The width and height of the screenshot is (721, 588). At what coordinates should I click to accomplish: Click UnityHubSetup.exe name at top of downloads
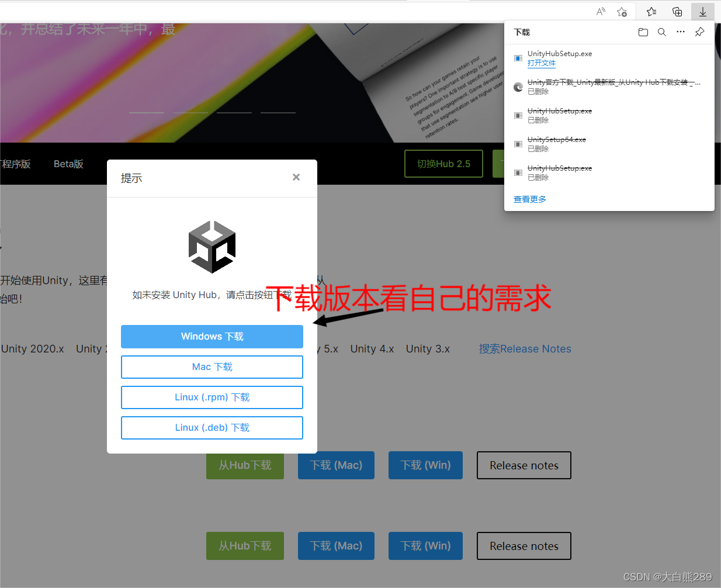[x=560, y=54]
